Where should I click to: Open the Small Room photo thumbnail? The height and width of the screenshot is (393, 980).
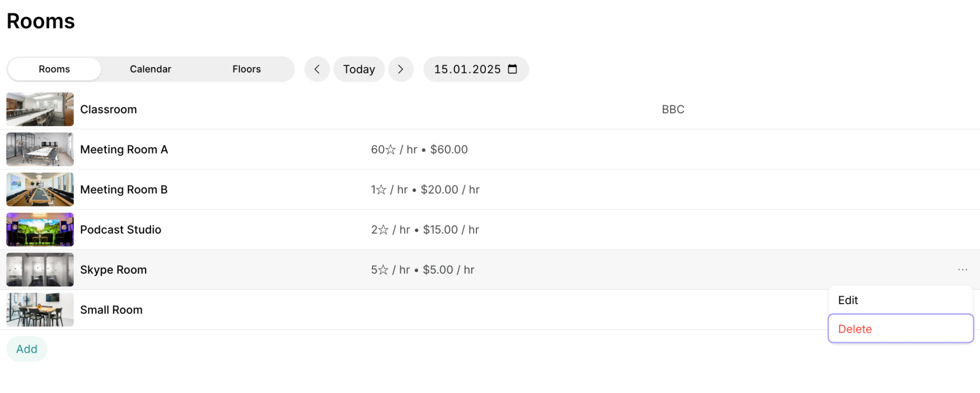coord(40,310)
